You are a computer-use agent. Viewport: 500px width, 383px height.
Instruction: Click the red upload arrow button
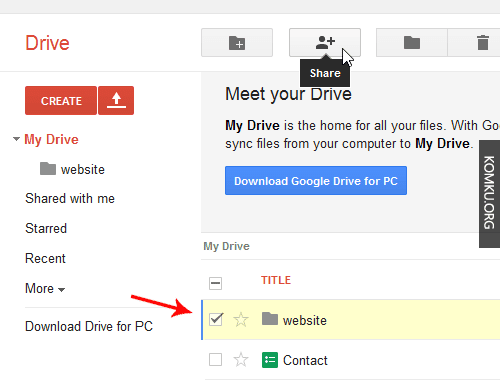click(x=116, y=101)
